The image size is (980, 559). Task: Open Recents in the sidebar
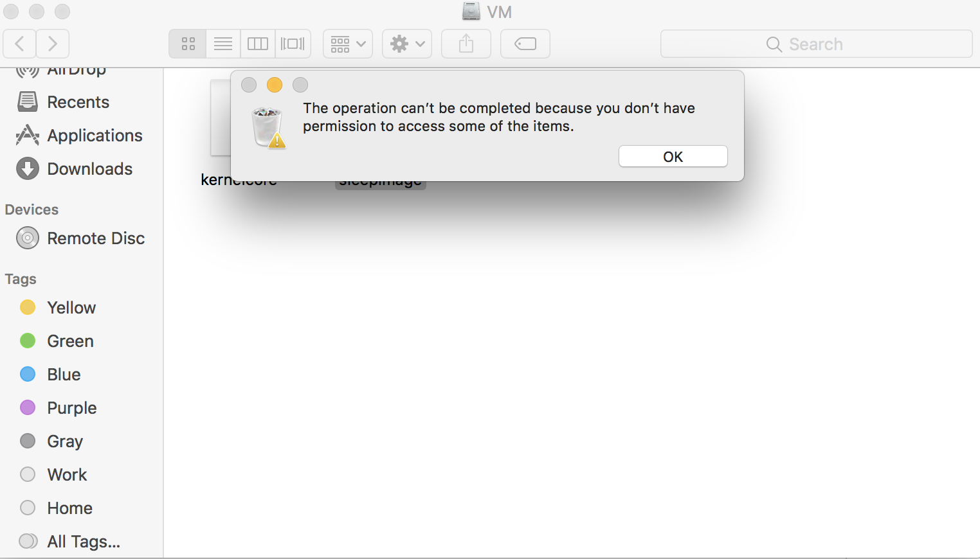[78, 102]
